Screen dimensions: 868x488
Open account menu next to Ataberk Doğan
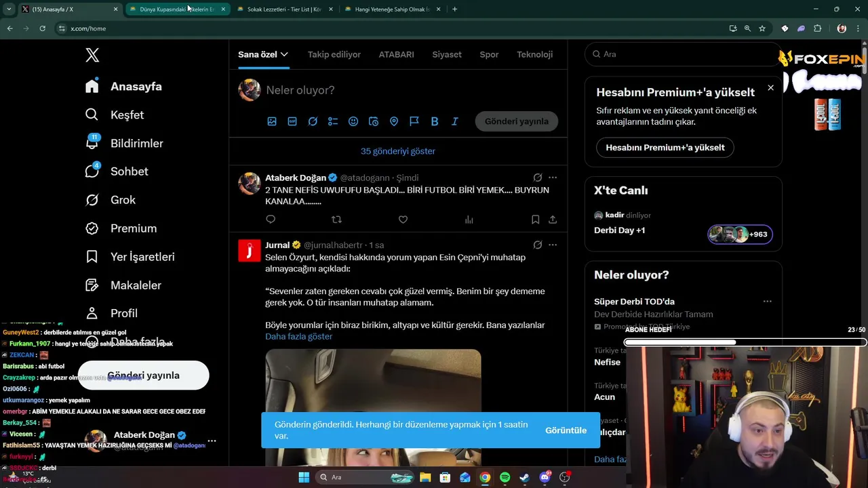[212, 441]
